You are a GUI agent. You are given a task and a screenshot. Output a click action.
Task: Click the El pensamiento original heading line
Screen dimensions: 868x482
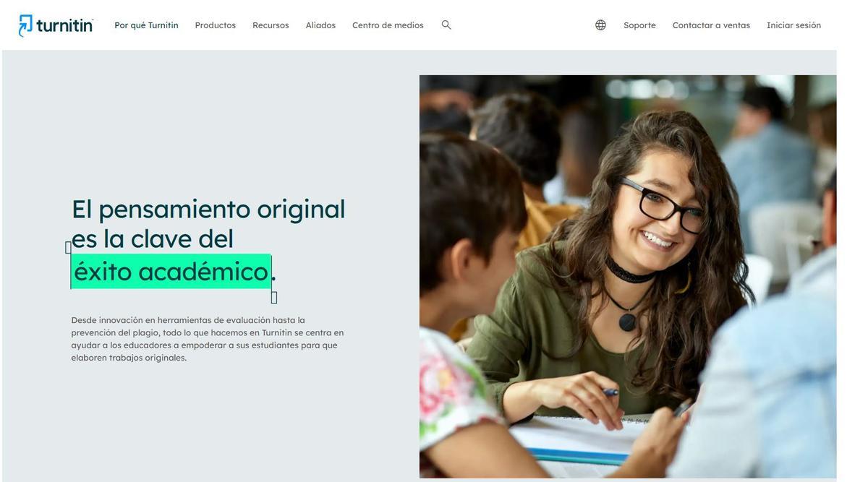pyautogui.click(x=208, y=209)
